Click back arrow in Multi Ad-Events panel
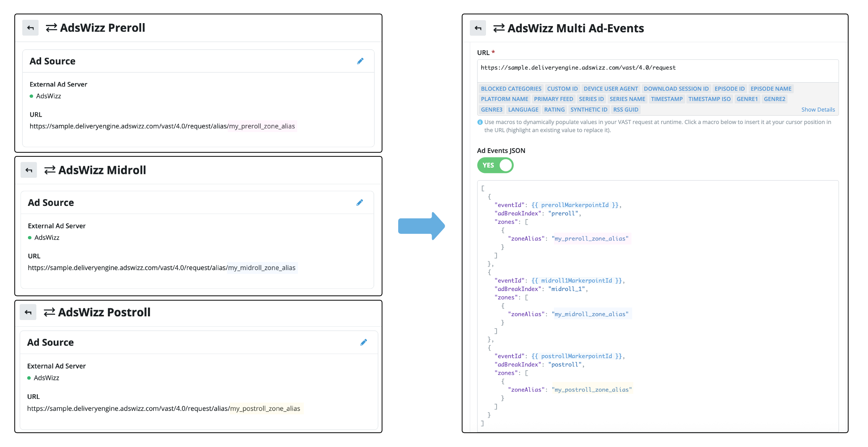This screenshot has height=447, width=868. [478, 28]
